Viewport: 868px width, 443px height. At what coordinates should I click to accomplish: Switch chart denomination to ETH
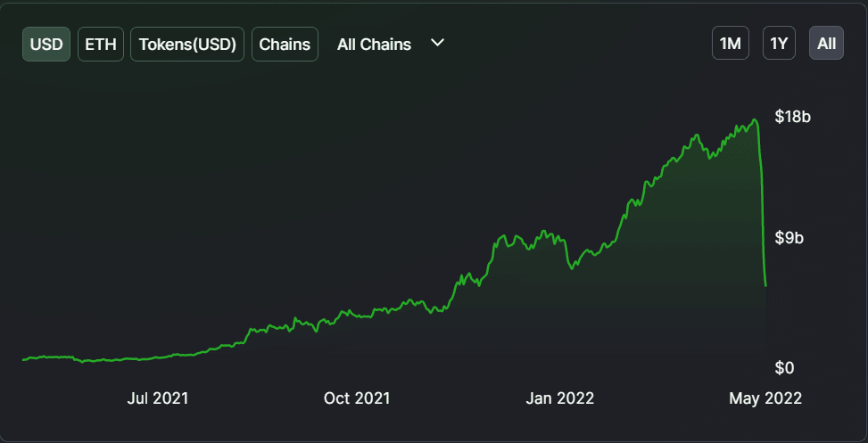pos(101,44)
